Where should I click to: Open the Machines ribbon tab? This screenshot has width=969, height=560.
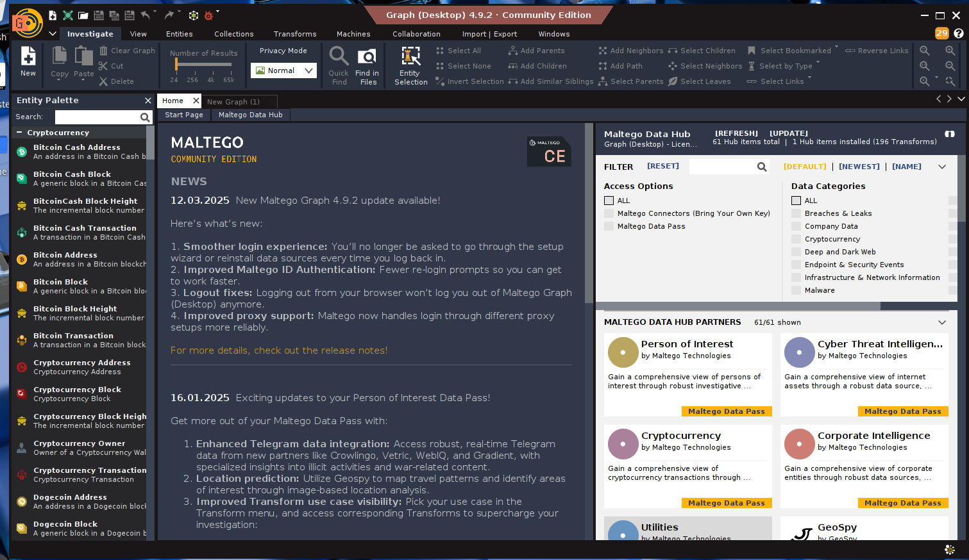tap(353, 34)
